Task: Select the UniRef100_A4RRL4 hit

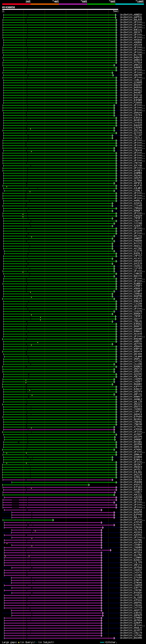Action: click(x=131, y=201)
